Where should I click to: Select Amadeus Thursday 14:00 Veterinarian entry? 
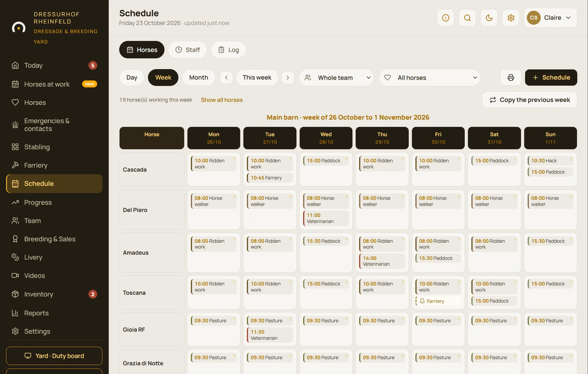pos(382,261)
